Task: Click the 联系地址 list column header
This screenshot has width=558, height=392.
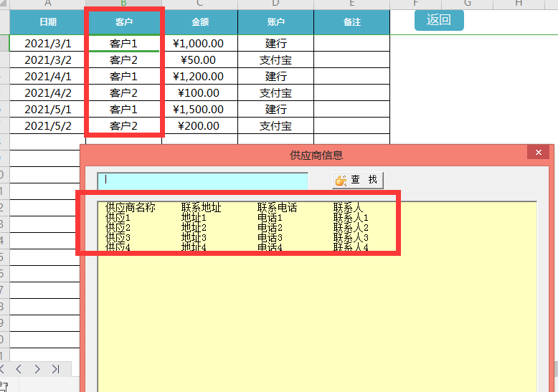Action: (201, 207)
